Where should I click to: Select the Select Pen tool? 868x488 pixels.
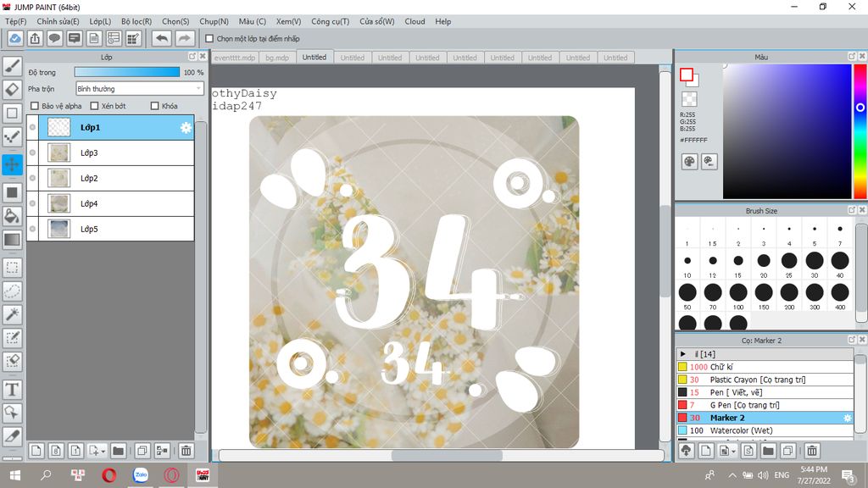[12, 337]
